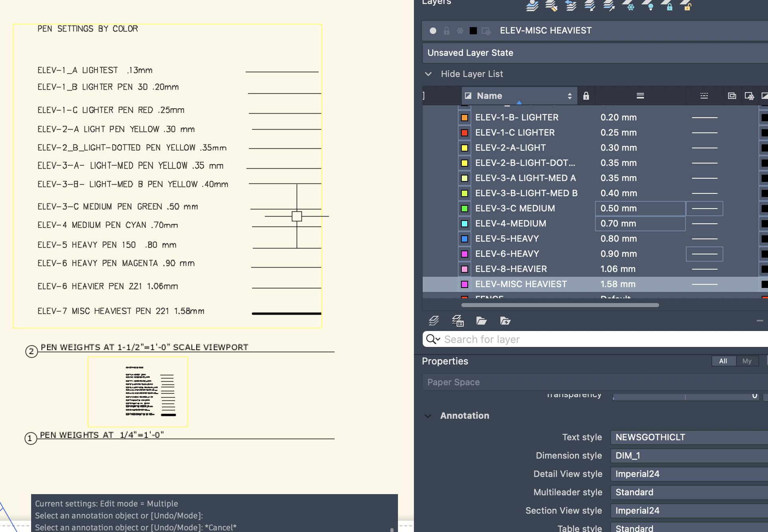Sort layers by the Name column header
This screenshot has height=532, width=768.
point(520,96)
